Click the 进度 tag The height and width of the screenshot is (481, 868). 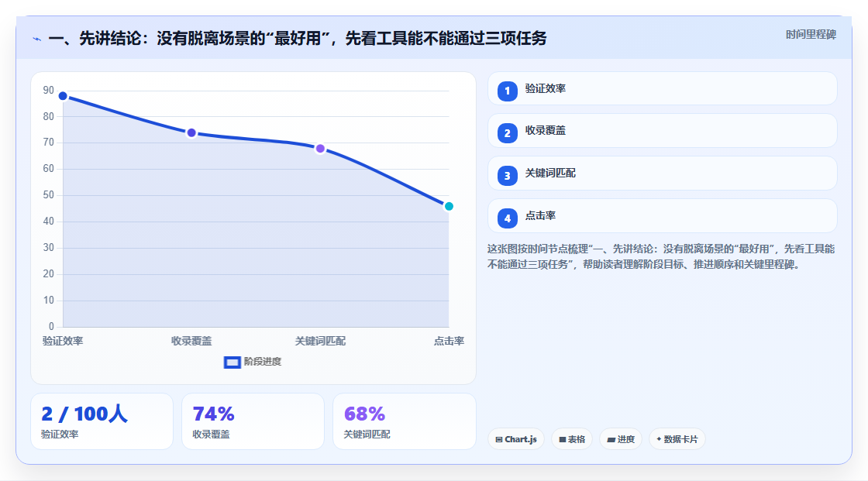621,439
